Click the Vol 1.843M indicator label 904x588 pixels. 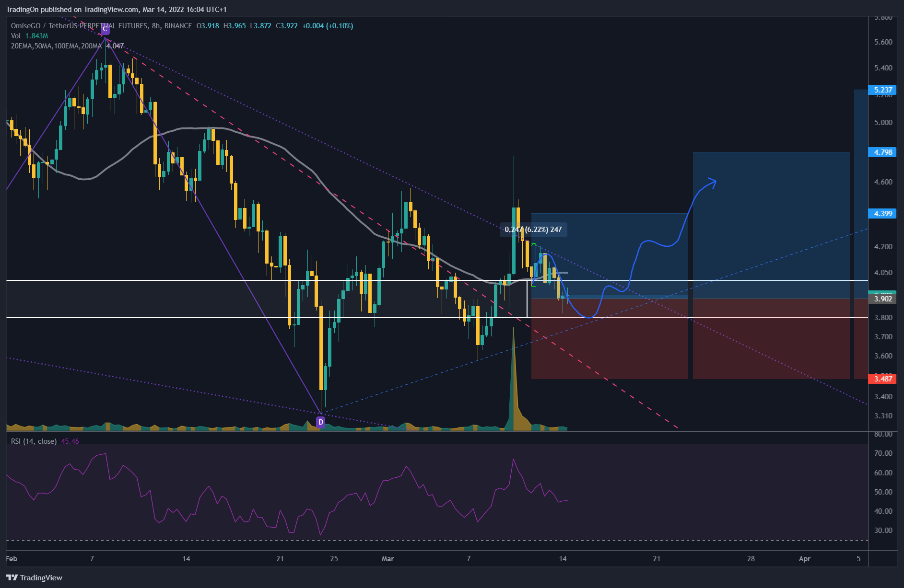coord(29,36)
